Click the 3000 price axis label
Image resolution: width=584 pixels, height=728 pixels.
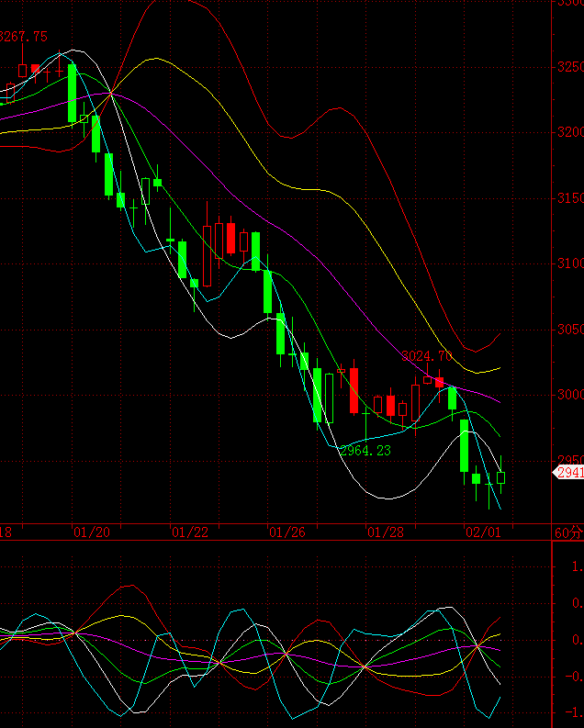coord(570,395)
